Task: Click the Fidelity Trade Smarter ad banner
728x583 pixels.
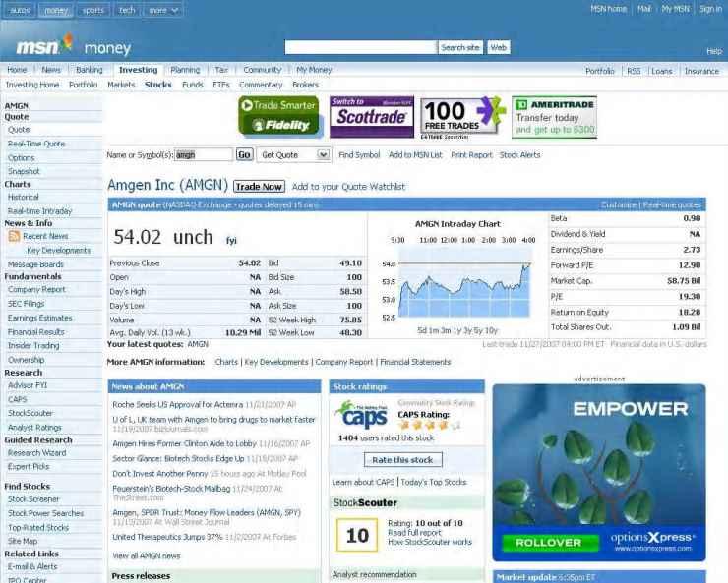Action: [x=279, y=117]
